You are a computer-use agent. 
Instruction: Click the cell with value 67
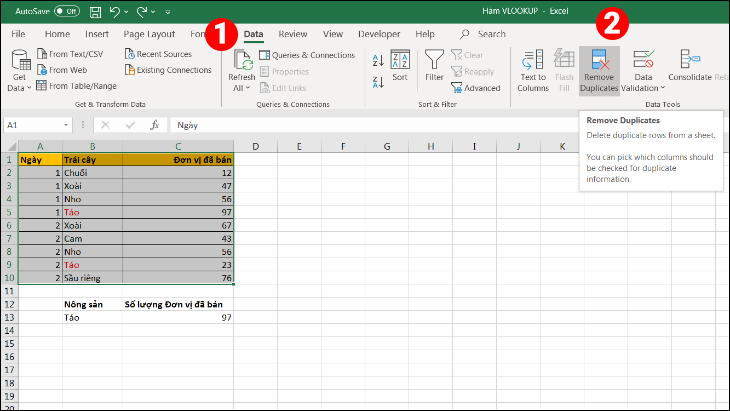point(178,225)
